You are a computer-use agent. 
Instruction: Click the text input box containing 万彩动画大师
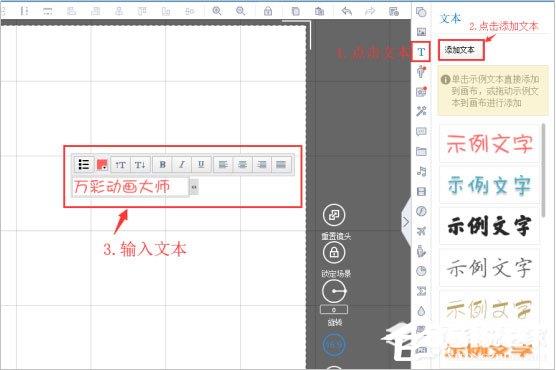(130, 187)
